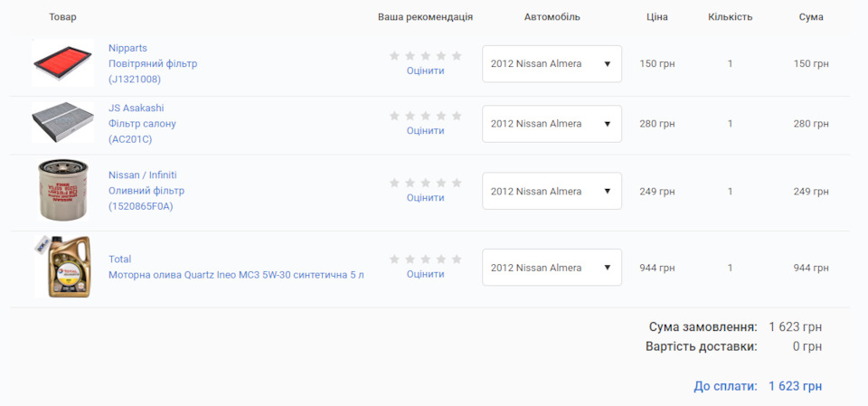Select the 0 грн delivery cost value

pos(807,347)
